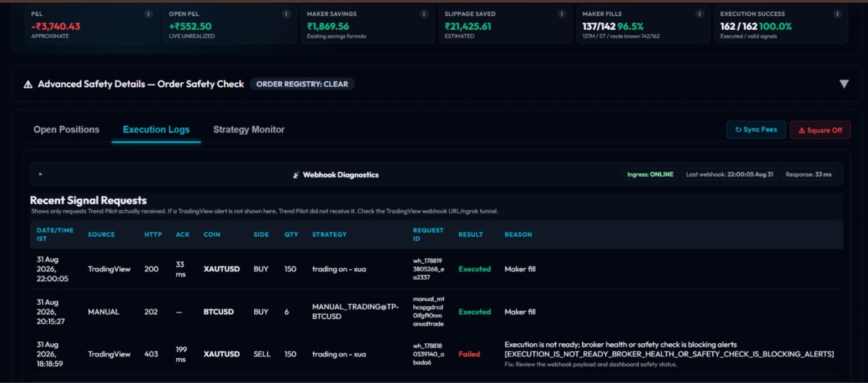Screen dimensions: 868x383
Task: Expand Advanced Safety Details with down arrow
Action: coord(844,84)
